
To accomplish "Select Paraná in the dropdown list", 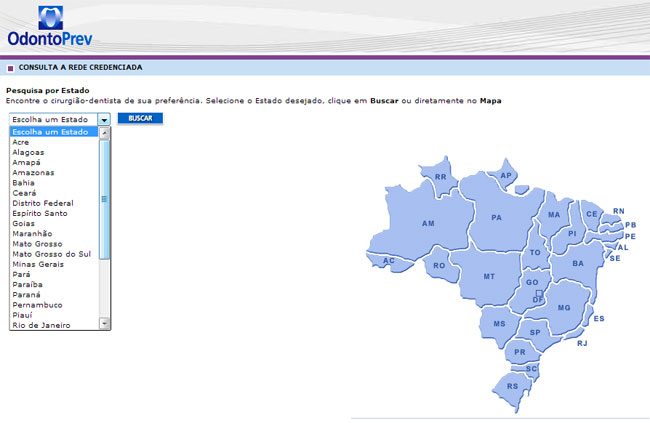I will [54, 294].
